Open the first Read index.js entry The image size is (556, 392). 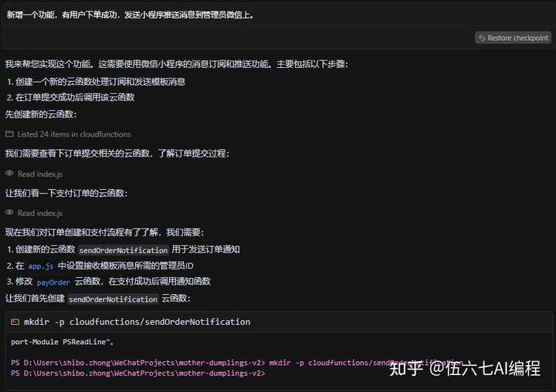pyautogui.click(x=39, y=174)
